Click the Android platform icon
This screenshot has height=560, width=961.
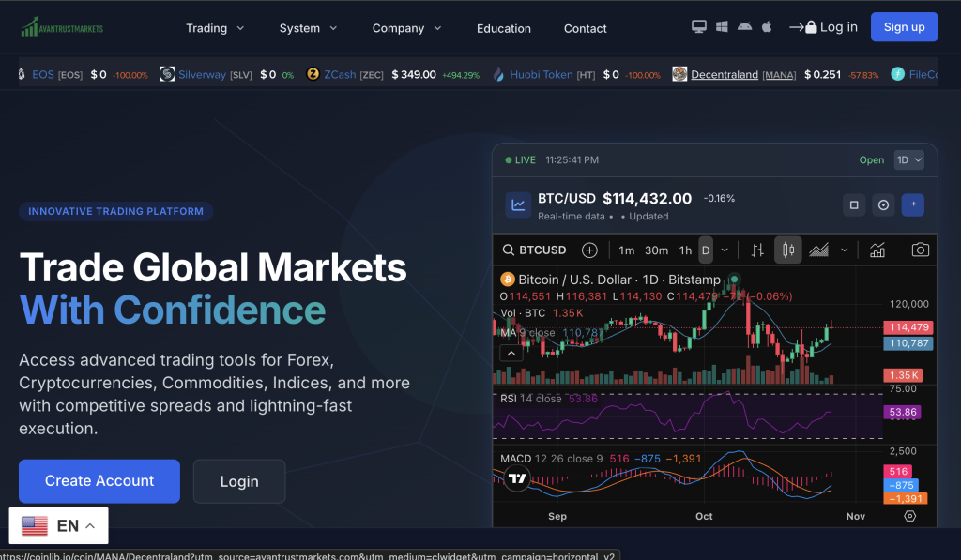[x=744, y=27]
